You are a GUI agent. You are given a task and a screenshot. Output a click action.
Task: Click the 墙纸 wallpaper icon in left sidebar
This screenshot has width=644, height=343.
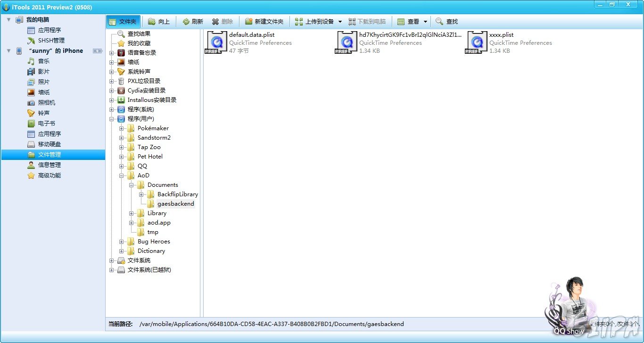[x=31, y=92]
